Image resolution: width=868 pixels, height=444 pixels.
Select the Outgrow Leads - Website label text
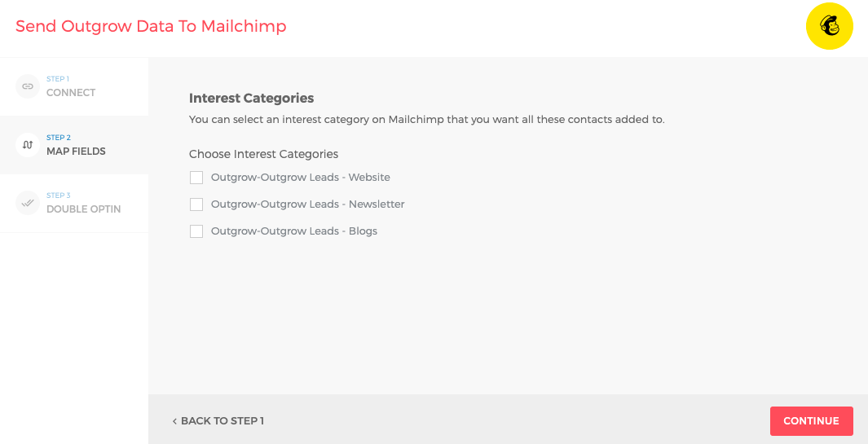tap(301, 178)
